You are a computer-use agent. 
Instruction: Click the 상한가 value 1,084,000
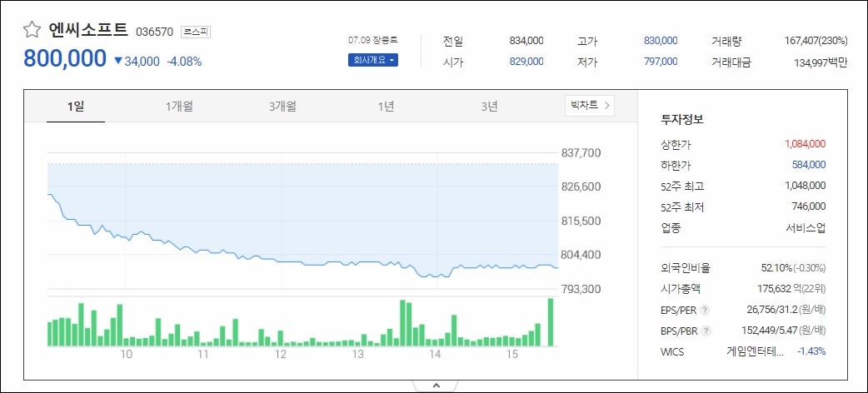click(x=805, y=144)
